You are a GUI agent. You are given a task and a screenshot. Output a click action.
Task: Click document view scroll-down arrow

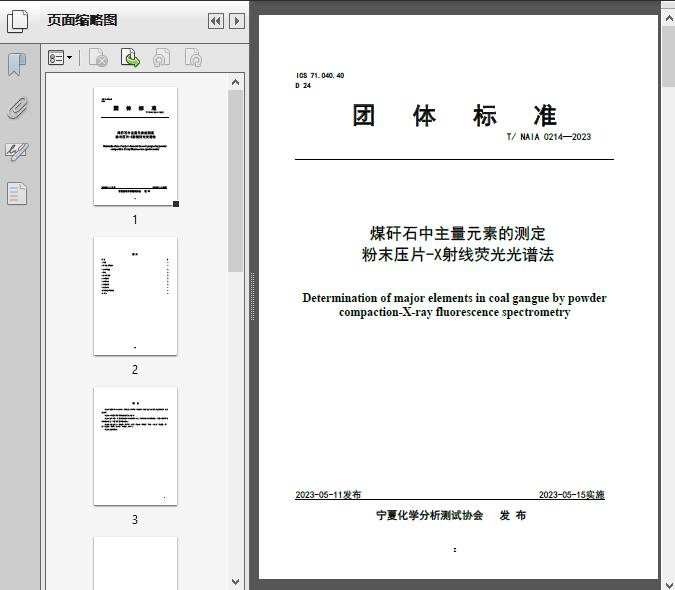pyautogui.click(x=669, y=584)
